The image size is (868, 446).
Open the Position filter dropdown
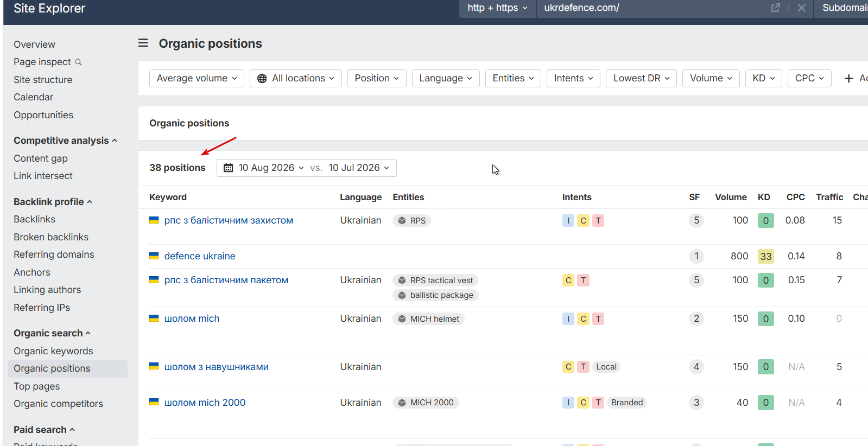tap(377, 79)
